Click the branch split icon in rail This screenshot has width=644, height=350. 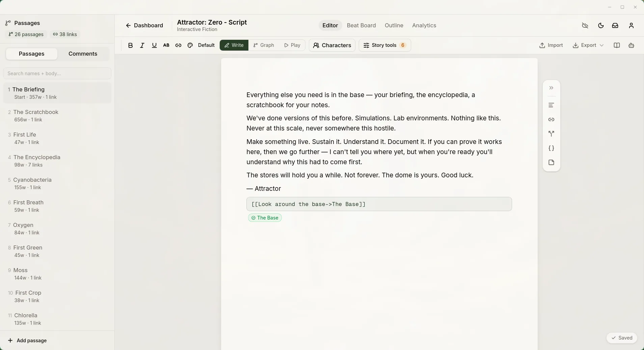click(x=551, y=134)
